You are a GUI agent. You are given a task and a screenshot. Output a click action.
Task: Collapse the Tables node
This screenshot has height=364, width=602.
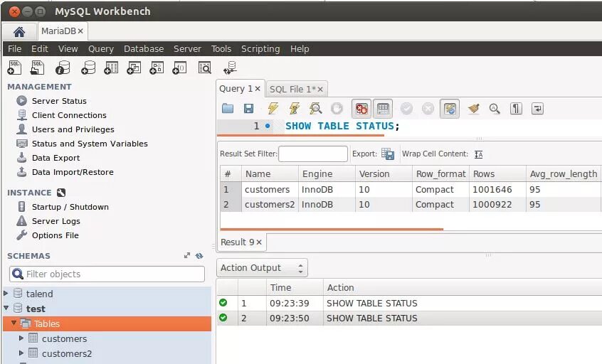pos(14,323)
